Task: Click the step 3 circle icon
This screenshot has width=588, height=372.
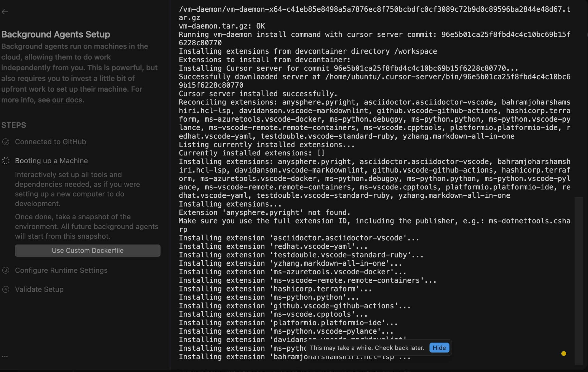Action: coord(6,270)
